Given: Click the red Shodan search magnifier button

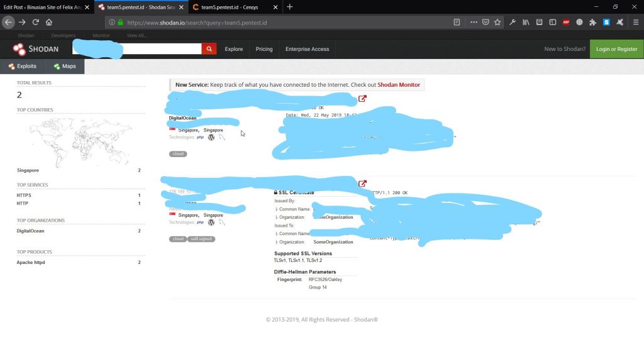Looking at the screenshot, I should (x=209, y=49).
